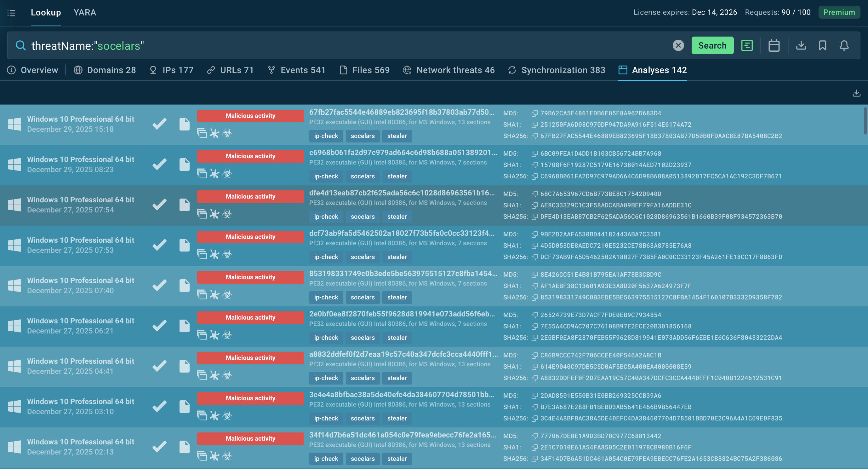Open the saved queries icon beside Search button
The height and width of the screenshot is (469, 868).
[x=747, y=46]
